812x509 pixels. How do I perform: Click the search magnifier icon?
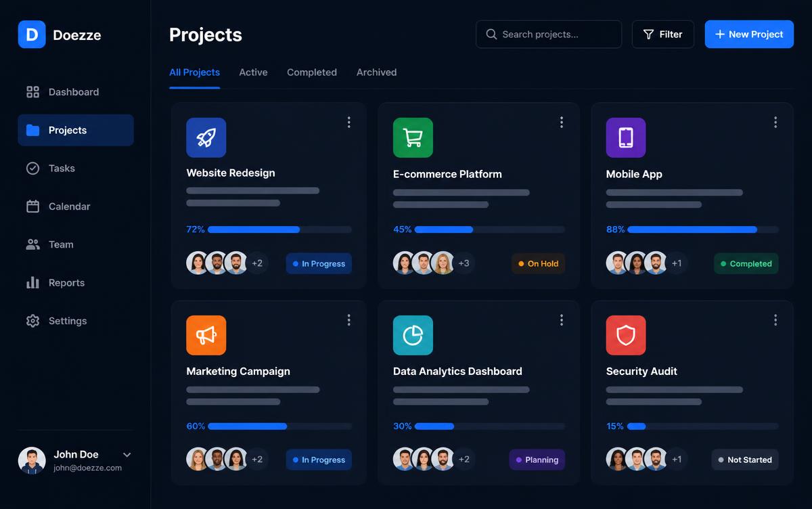coord(492,35)
